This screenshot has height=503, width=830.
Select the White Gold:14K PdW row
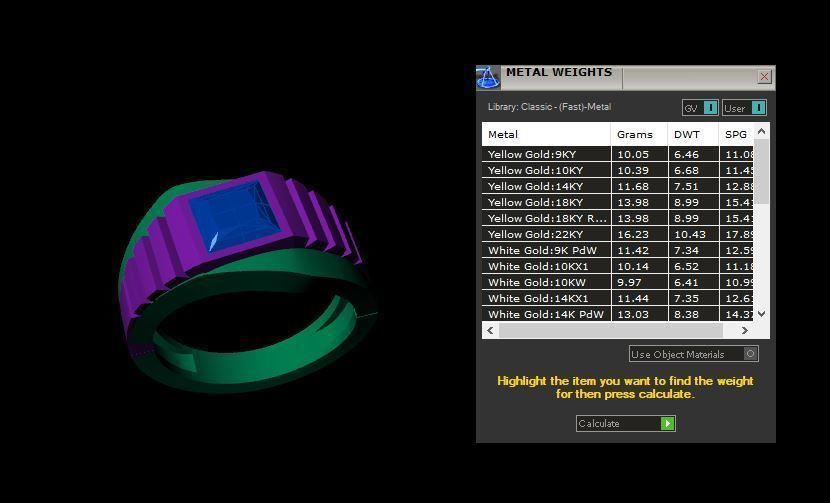(x=618, y=314)
